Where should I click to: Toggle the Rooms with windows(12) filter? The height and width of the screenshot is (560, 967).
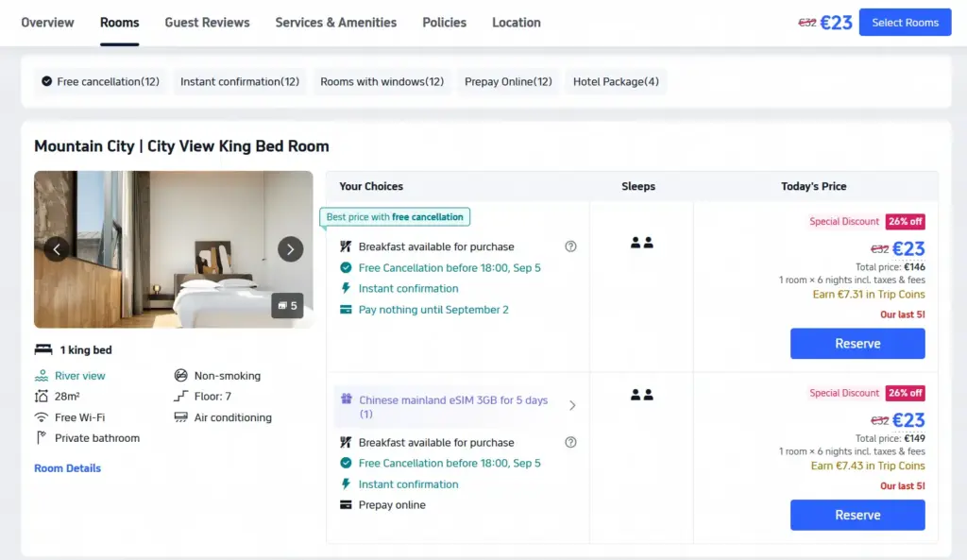(382, 81)
